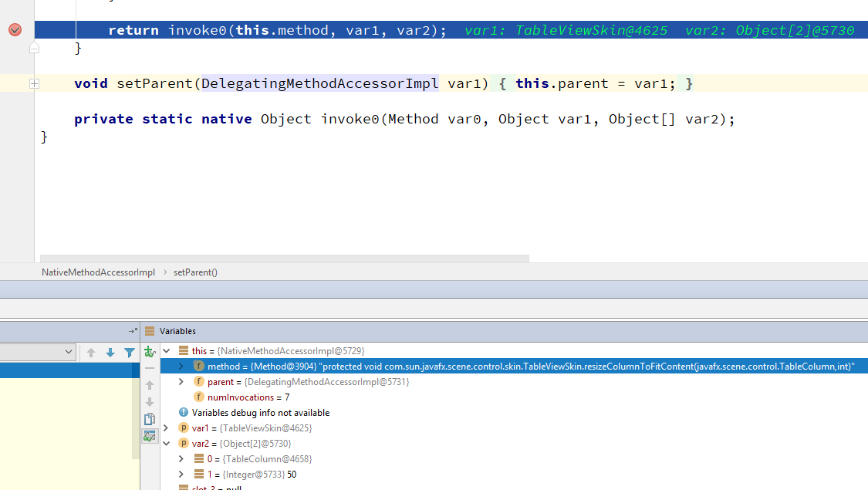This screenshot has width=868, height=490.
Task: Toggle the Show watches glasses icon
Action: tap(150, 436)
